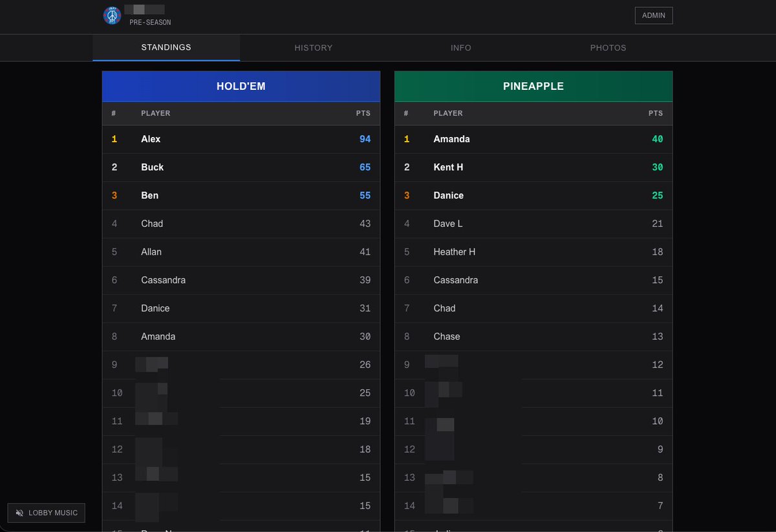
Task: Click rank 1 beside Pineapple's Amanda
Action: point(407,139)
